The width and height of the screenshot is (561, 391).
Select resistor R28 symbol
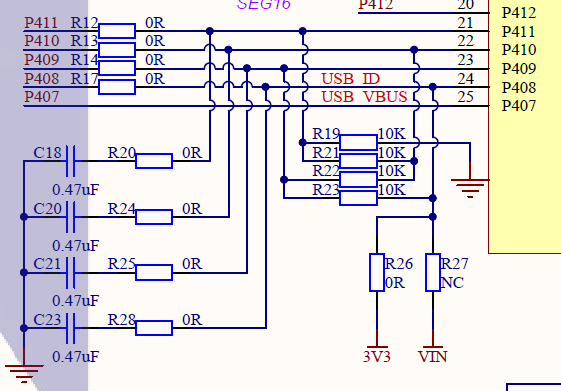[x=154, y=328]
